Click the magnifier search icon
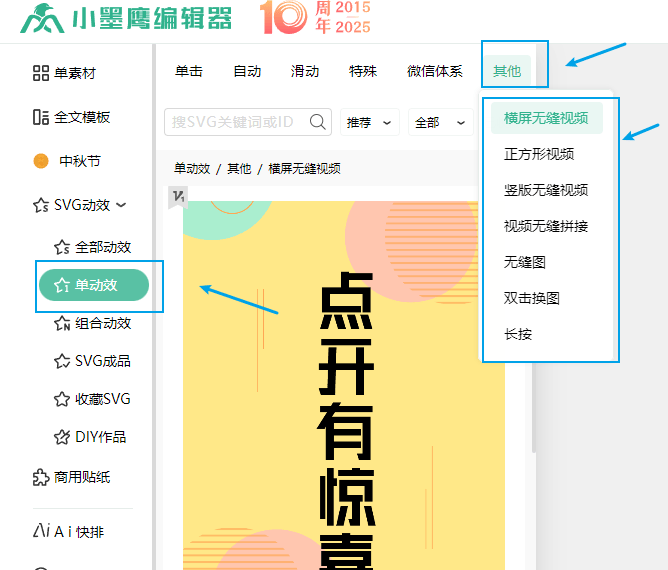 pos(318,122)
